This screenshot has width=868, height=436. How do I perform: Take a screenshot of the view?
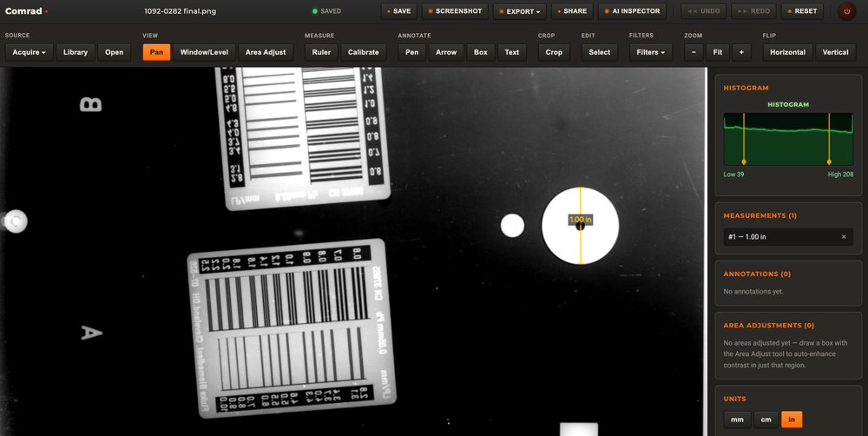pyautogui.click(x=455, y=11)
